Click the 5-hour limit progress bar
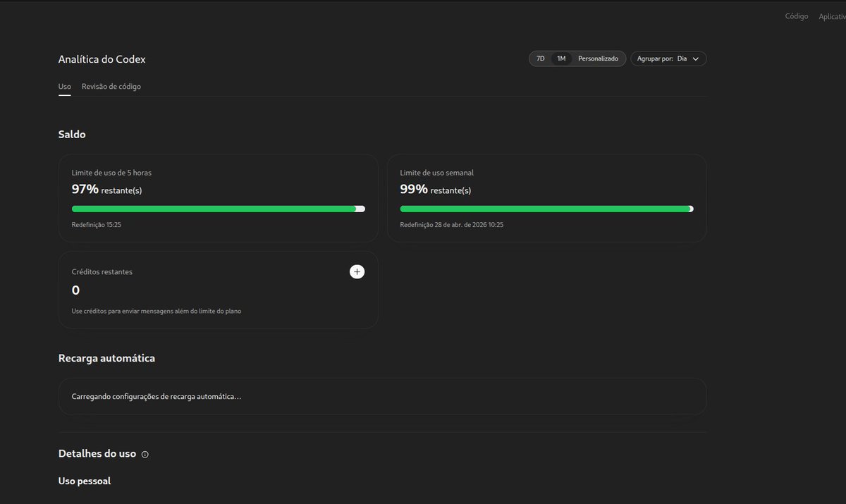Screen dimensions: 846x504 [x=219, y=209]
